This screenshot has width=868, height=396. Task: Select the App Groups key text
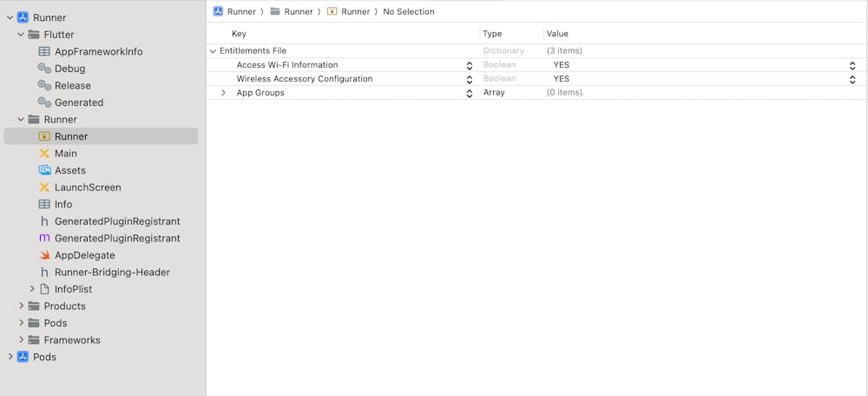pyautogui.click(x=260, y=93)
